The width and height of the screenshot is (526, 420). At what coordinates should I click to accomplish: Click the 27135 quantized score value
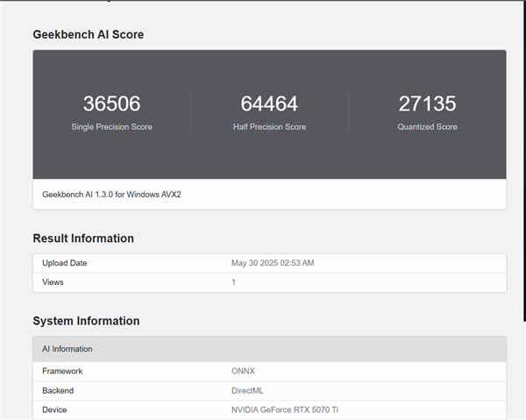coord(427,103)
